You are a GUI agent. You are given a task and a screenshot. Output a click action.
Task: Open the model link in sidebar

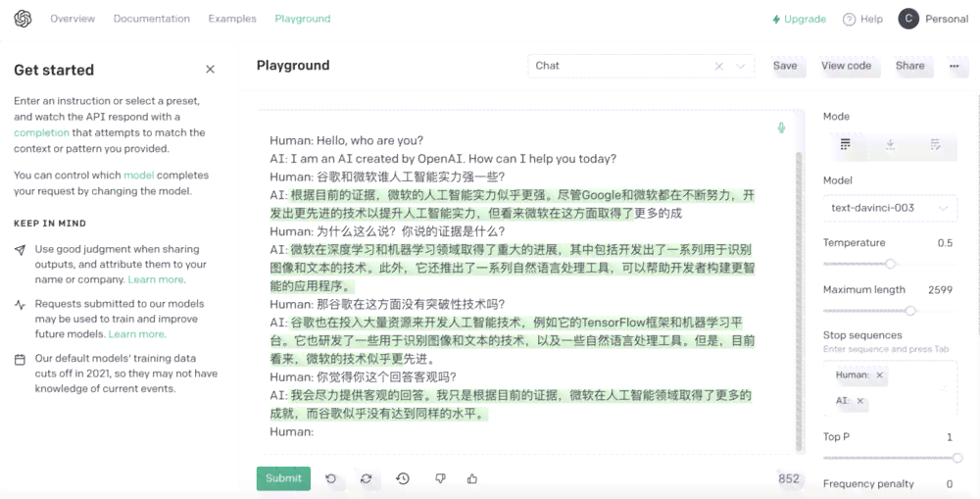tap(139, 175)
